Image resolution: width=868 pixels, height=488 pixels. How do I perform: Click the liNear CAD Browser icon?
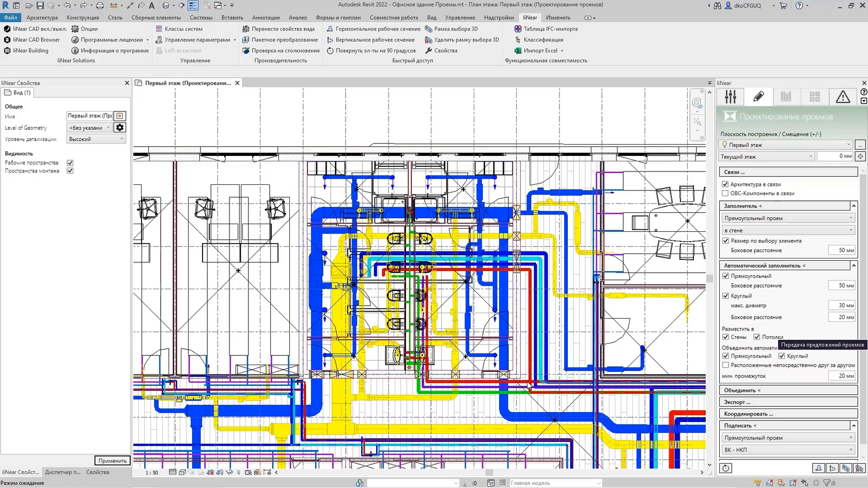tap(7, 40)
